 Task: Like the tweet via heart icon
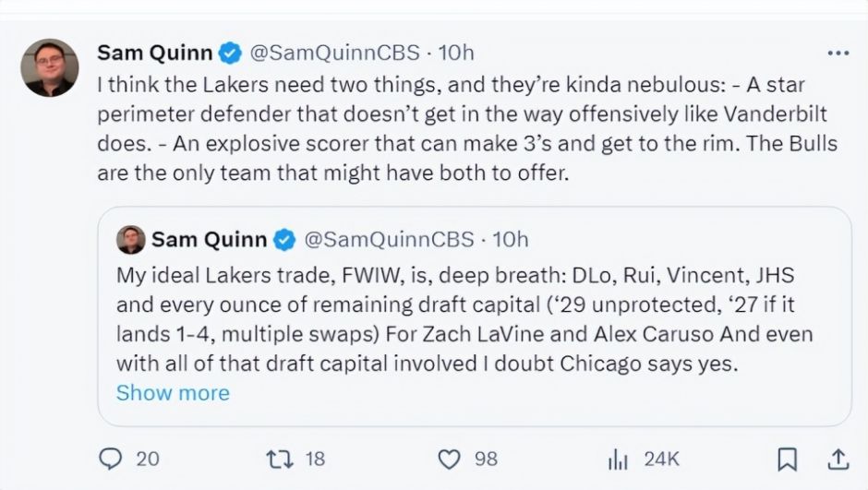449,459
